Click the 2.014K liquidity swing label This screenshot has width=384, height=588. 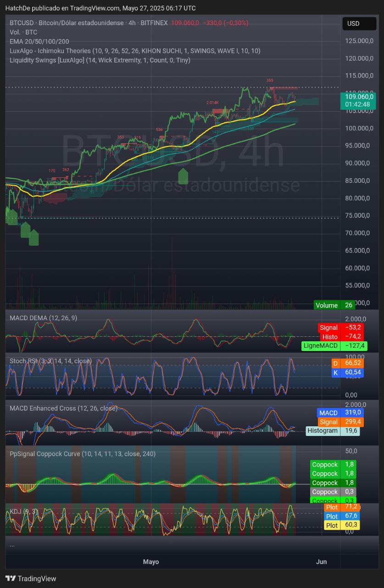[212, 102]
